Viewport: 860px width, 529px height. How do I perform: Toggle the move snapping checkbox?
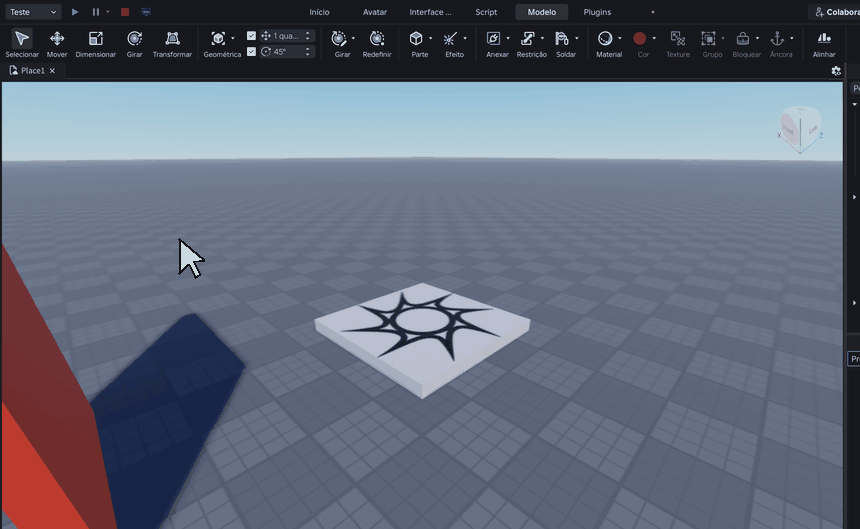click(x=251, y=36)
